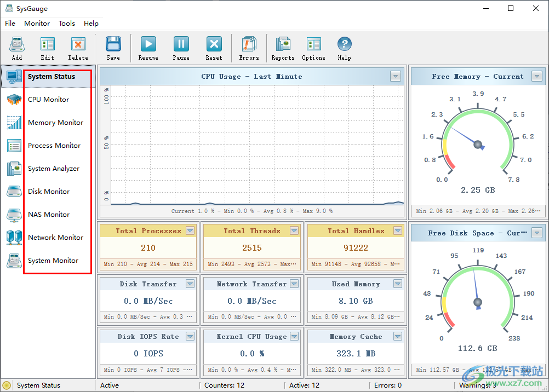Switch to CPU Monitor label
The height and width of the screenshot is (392, 549).
[x=49, y=100]
